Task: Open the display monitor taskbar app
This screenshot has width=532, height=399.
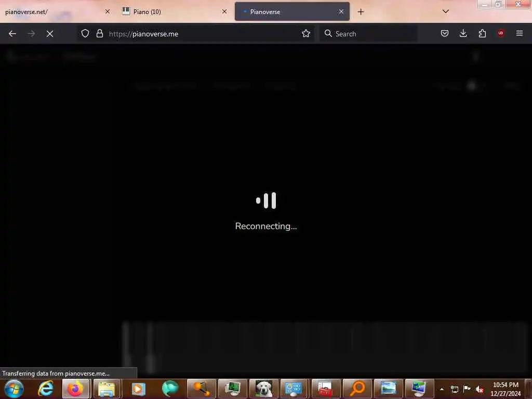Action: click(x=419, y=389)
